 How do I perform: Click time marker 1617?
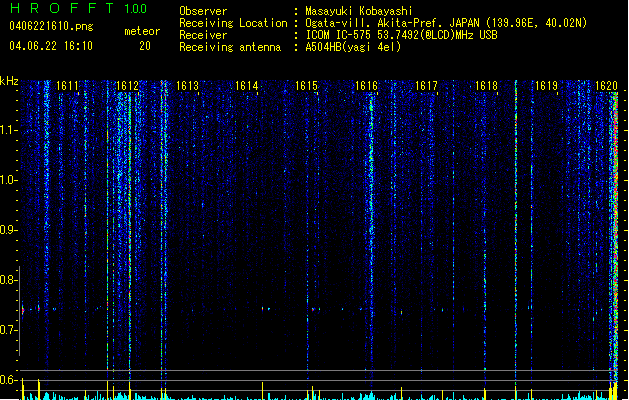426,86
